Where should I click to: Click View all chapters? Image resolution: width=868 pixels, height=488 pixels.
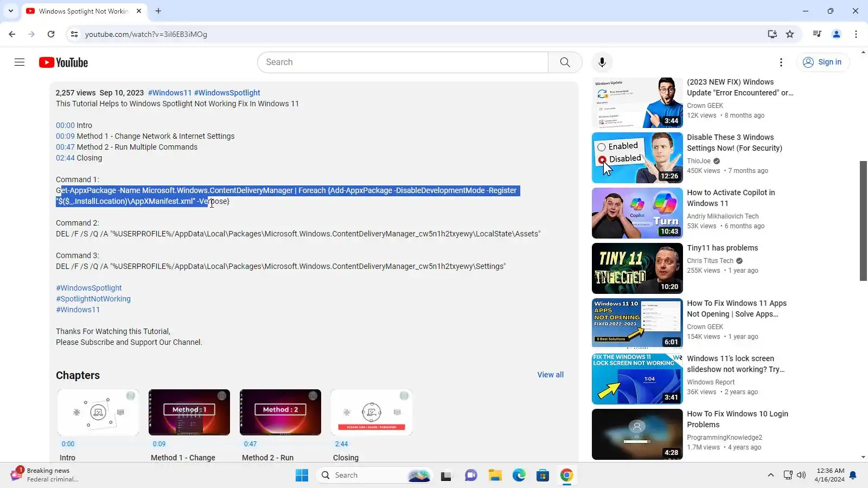[550, 375]
